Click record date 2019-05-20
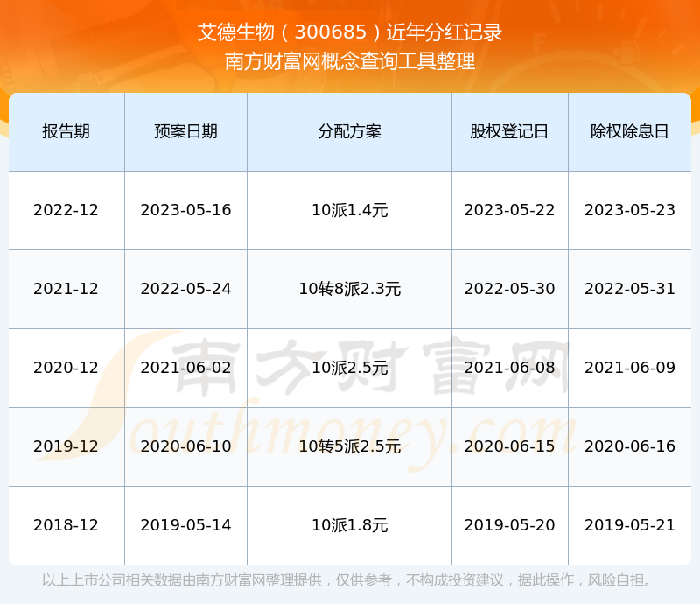The width and height of the screenshot is (700, 604). (x=509, y=525)
